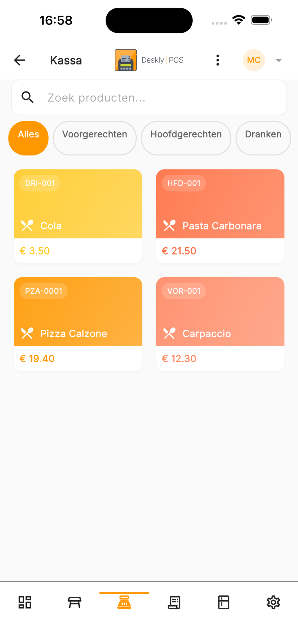Go to the tables icon
This screenshot has height=644, width=298.
pyautogui.click(x=74, y=602)
